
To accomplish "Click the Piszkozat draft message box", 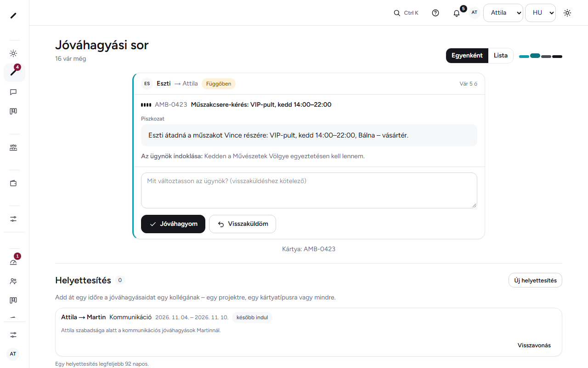I will coord(309,135).
